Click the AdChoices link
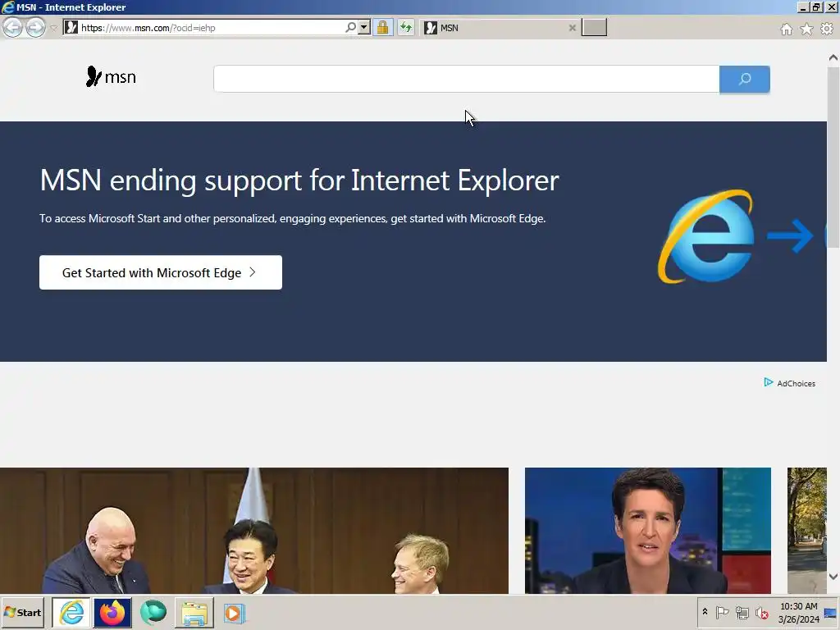The height and width of the screenshot is (630, 840). click(790, 383)
